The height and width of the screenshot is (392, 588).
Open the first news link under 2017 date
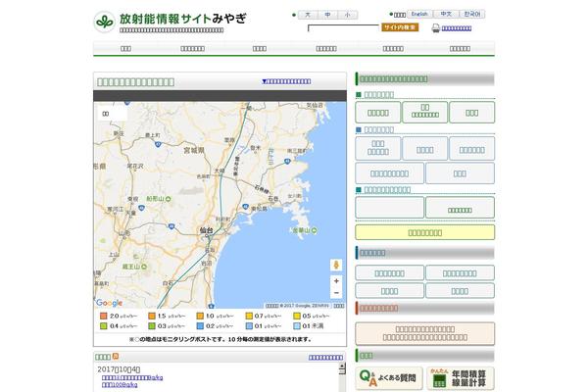132,377
